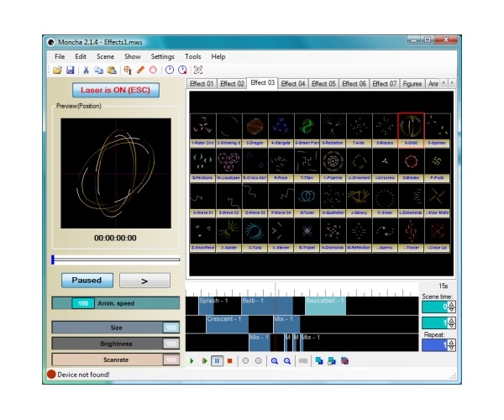Switch to the Effect 02 tab
504x420 pixels.
point(232,84)
